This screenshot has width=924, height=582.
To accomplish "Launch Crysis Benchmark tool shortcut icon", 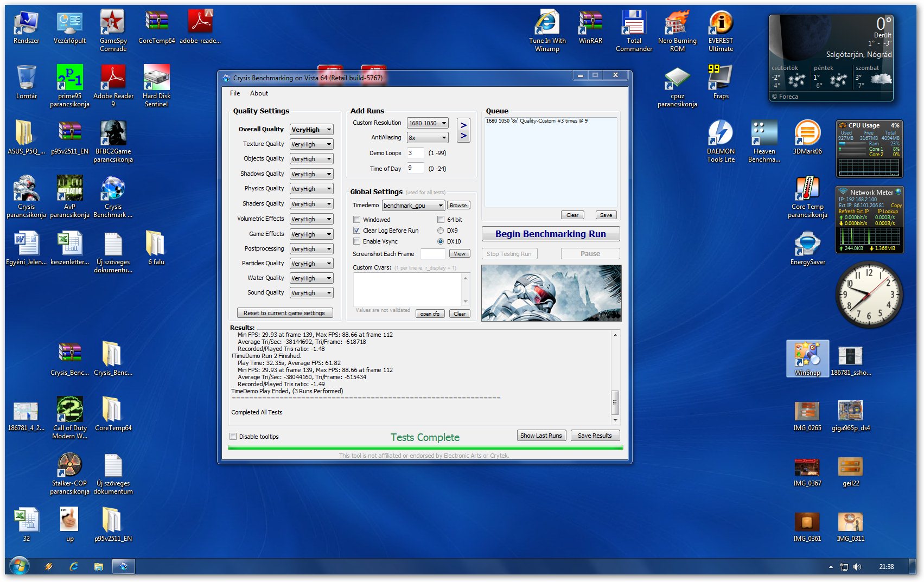I will [x=113, y=196].
